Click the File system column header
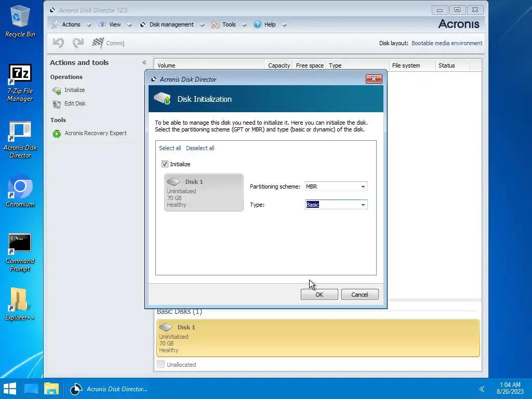Screen dimensions: 532x399 412,65
